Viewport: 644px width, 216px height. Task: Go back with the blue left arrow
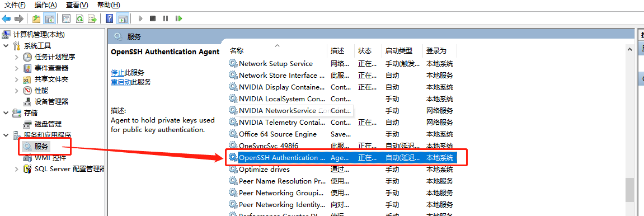coord(6,18)
